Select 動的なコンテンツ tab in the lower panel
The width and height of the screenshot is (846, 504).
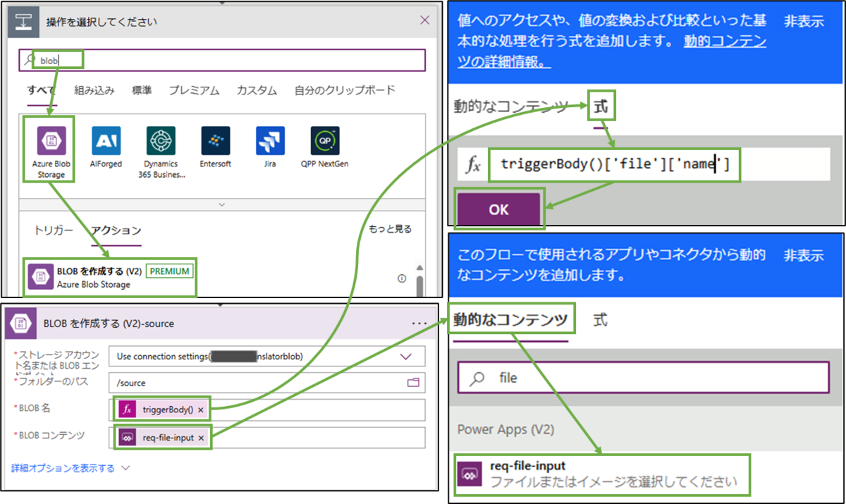click(510, 319)
